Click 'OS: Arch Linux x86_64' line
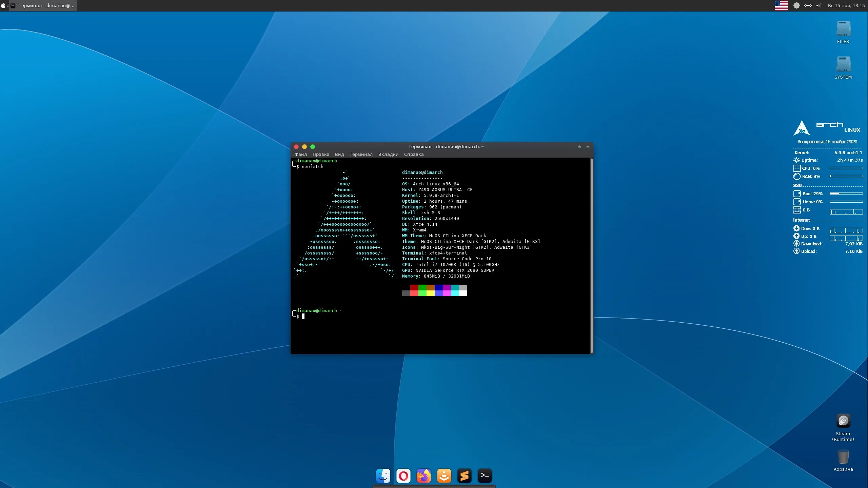 [430, 184]
